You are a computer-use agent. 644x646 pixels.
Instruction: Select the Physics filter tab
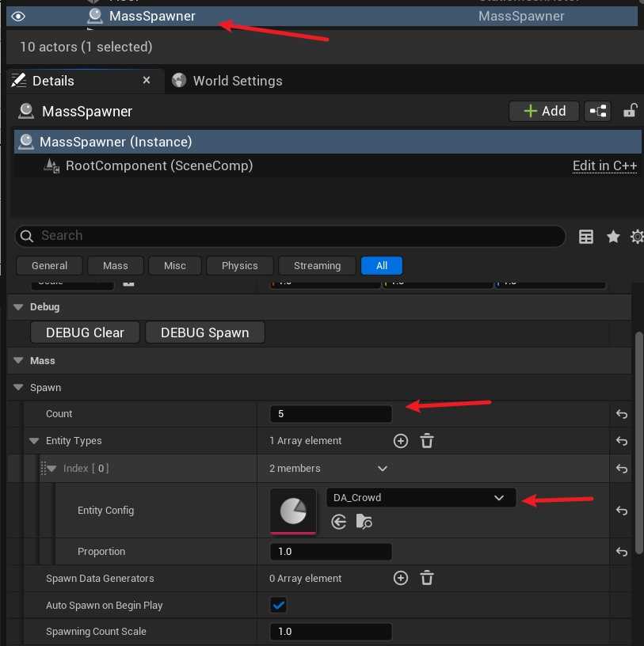pos(239,266)
